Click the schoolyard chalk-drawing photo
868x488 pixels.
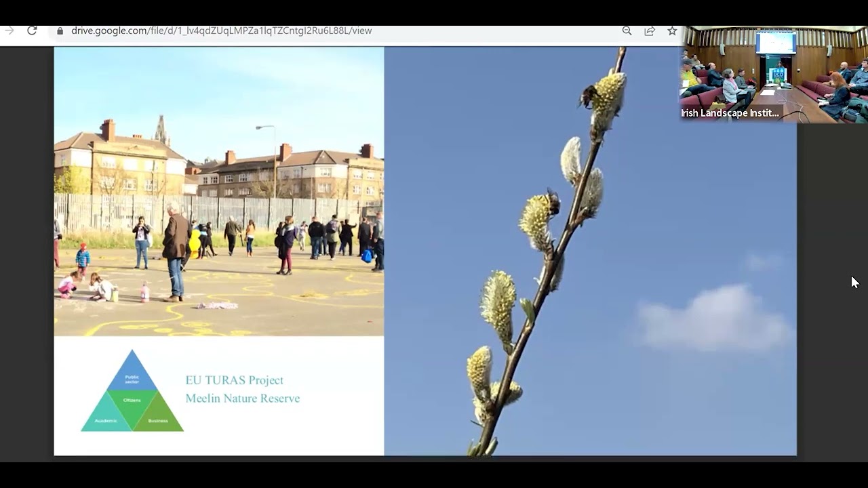[x=219, y=192]
